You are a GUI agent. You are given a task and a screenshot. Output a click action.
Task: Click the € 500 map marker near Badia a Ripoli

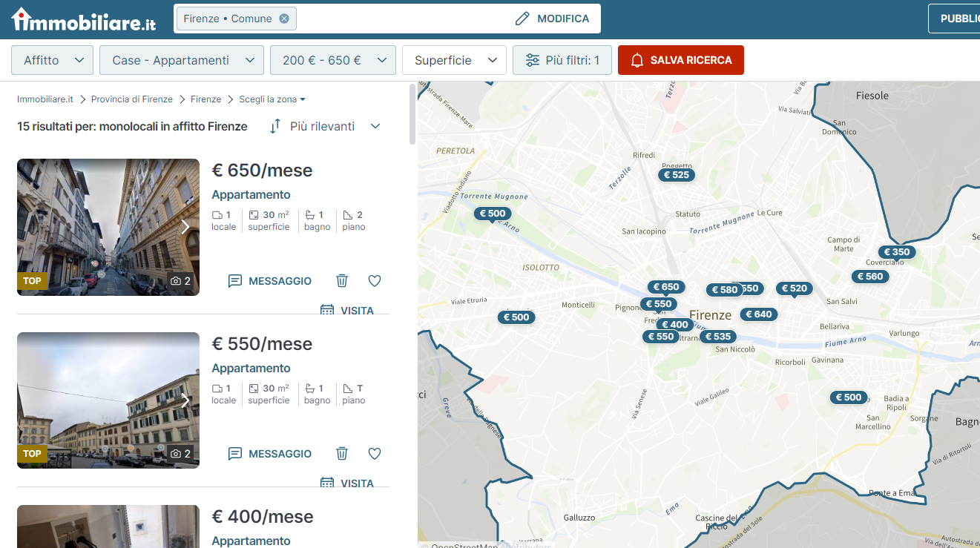(x=849, y=397)
